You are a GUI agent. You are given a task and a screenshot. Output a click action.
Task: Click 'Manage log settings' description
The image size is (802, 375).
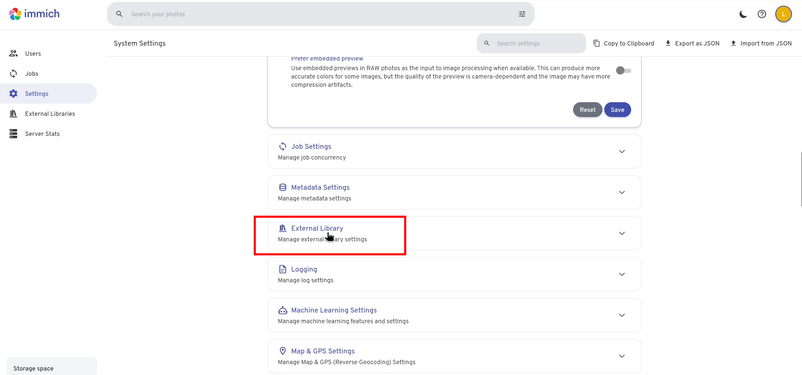tap(305, 280)
